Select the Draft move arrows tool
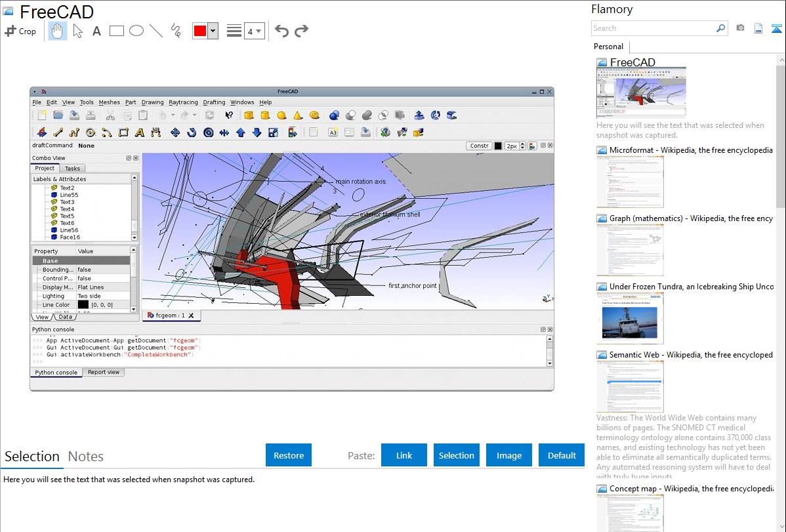The height and width of the screenshot is (532, 786). click(x=175, y=133)
